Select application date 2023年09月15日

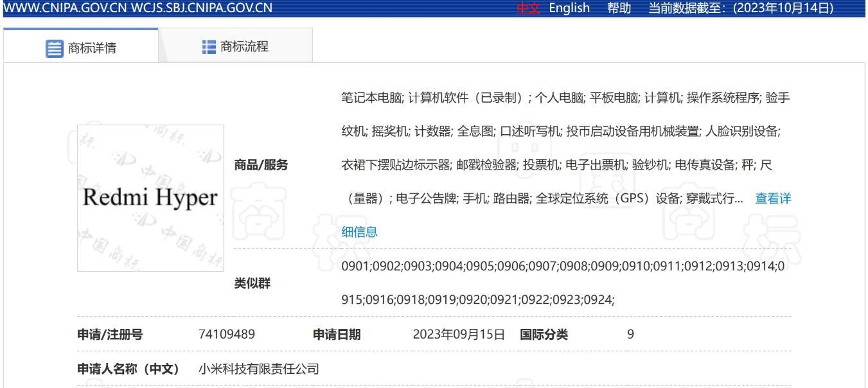tap(459, 334)
